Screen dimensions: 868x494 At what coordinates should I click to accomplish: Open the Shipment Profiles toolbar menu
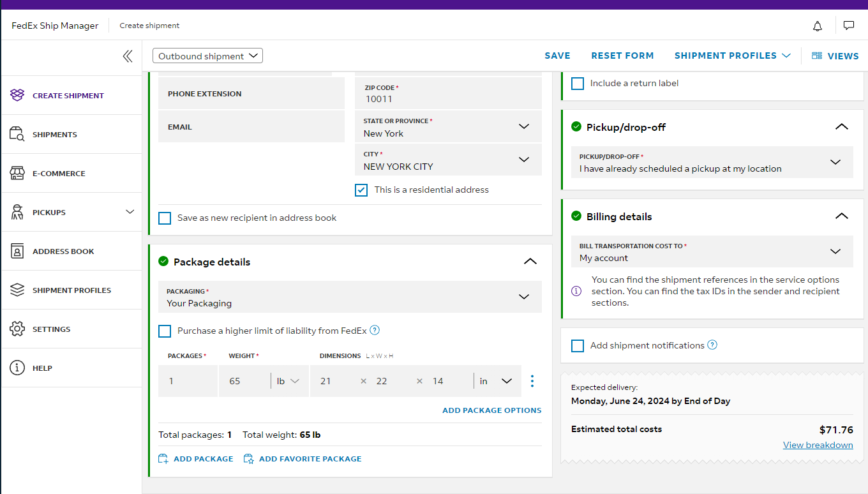coord(733,56)
